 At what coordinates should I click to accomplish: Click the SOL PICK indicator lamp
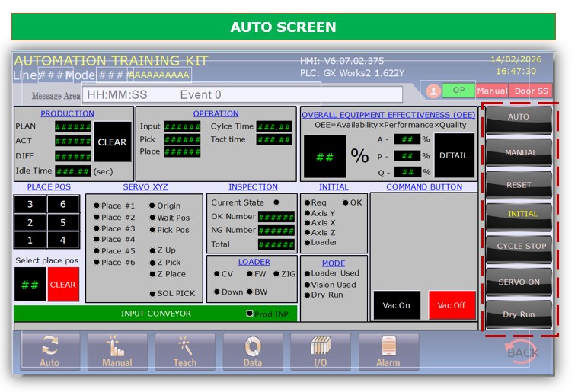coord(152,294)
